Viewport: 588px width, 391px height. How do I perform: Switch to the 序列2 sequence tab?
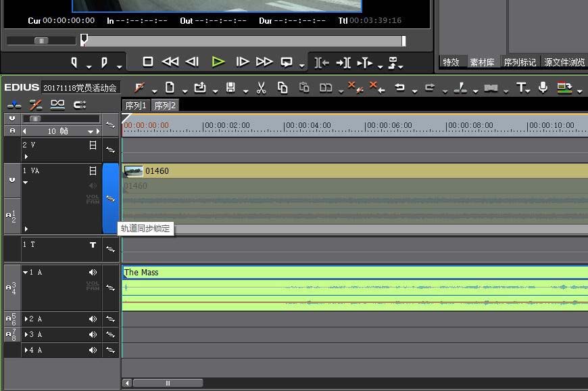[164, 106]
